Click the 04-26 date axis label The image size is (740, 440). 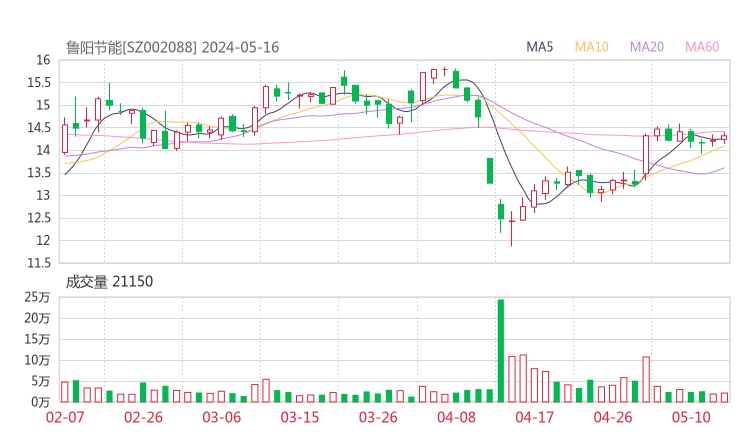613,417
